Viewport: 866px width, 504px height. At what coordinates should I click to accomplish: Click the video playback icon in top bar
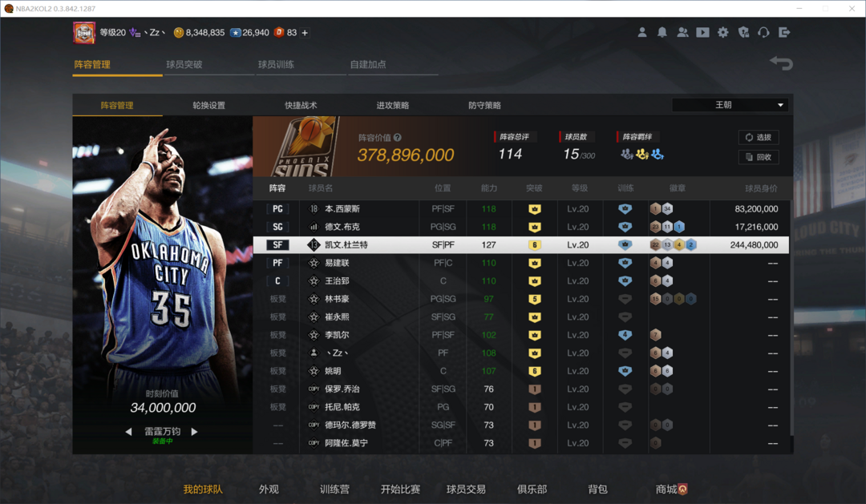[702, 33]
